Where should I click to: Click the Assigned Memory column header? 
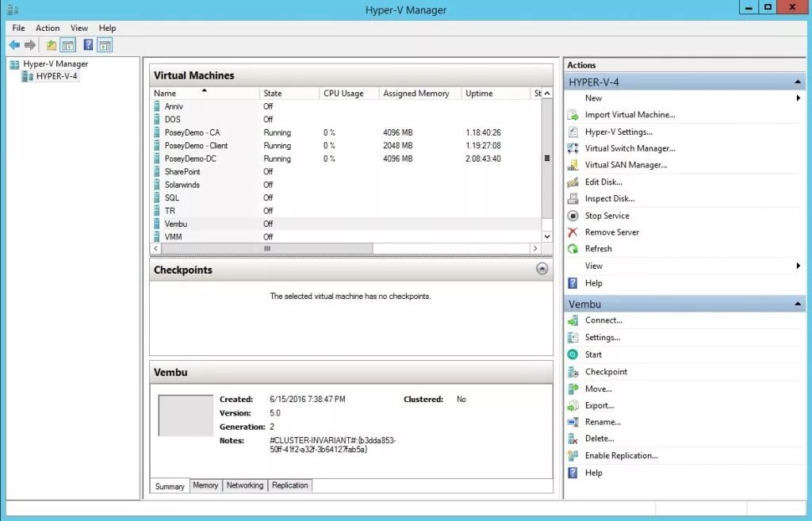420,94
